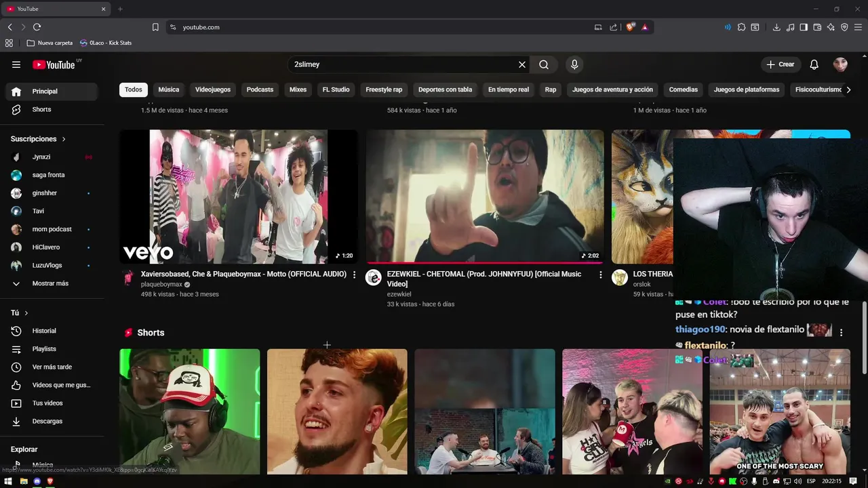The width and height of the screenshot is (868, 488).
Task: Select the Música filter chip
Action: tap(169, 89)
